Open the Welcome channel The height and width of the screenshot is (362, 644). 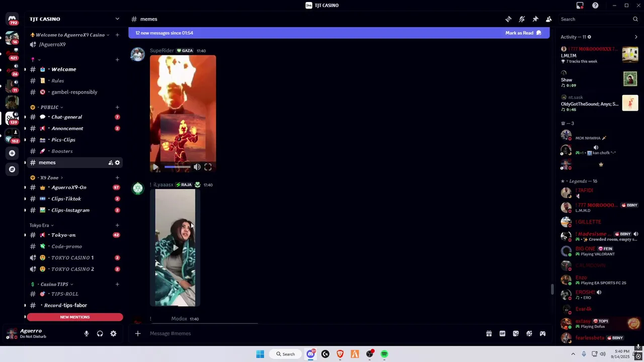point(74,69)
